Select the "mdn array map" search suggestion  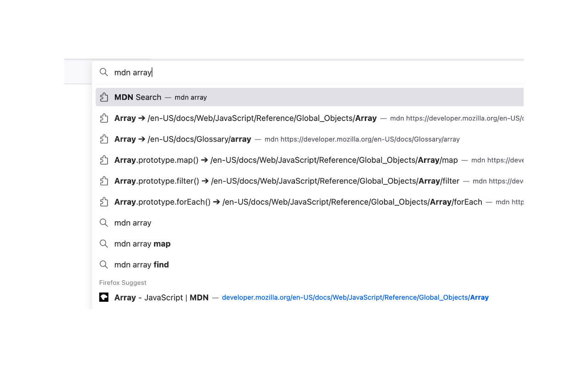pos(310,244)
